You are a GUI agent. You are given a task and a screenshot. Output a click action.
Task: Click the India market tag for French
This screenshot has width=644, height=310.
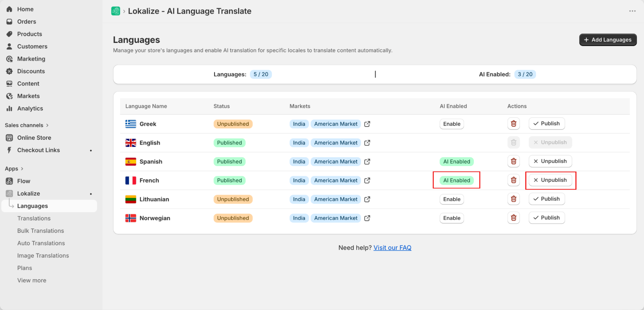pos(299,180)
